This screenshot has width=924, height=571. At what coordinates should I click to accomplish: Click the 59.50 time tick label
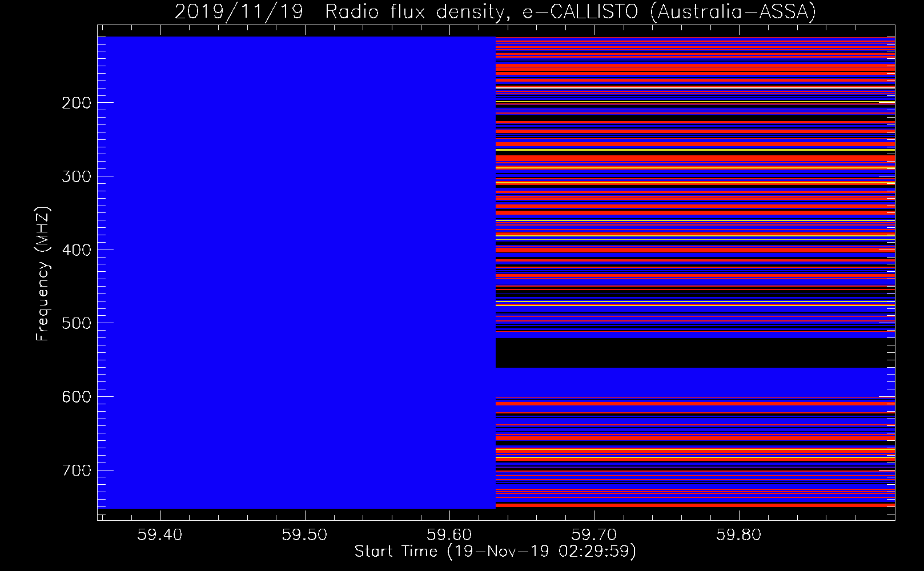[306, 534]
